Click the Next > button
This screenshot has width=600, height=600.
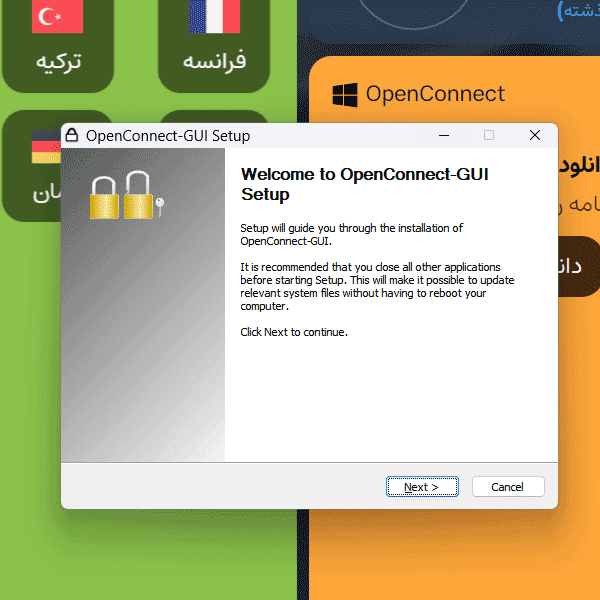point(422,487)
